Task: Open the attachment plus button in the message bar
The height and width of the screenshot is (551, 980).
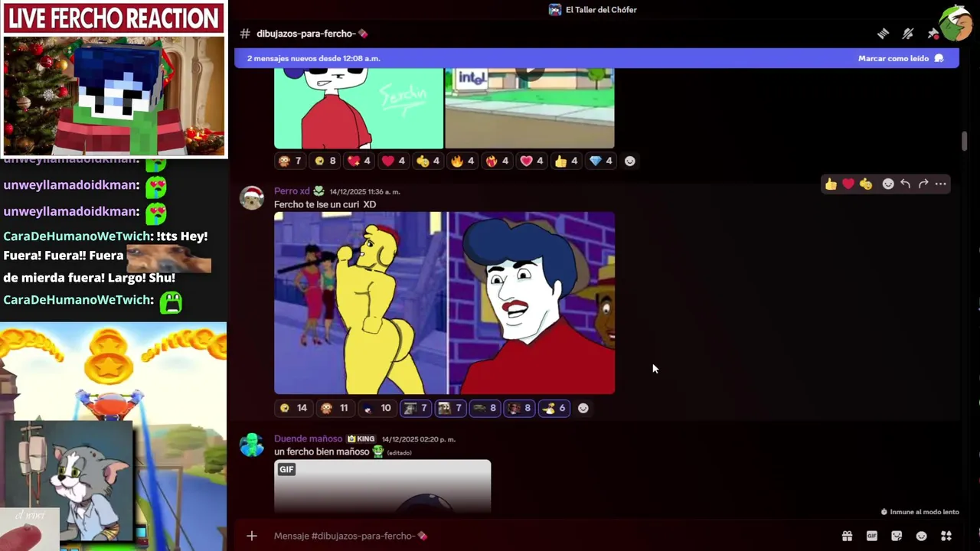Action: [x=252, y=536]
